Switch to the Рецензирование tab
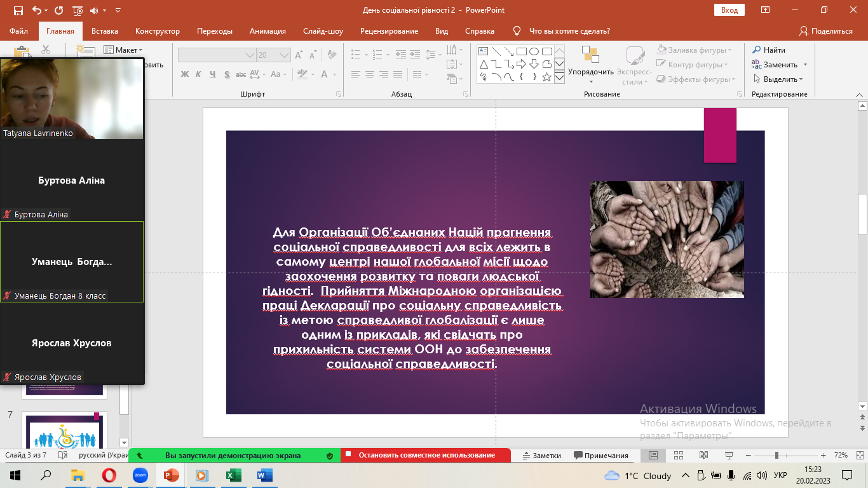The width and height of the screenshot is (868, 488). 389,31
